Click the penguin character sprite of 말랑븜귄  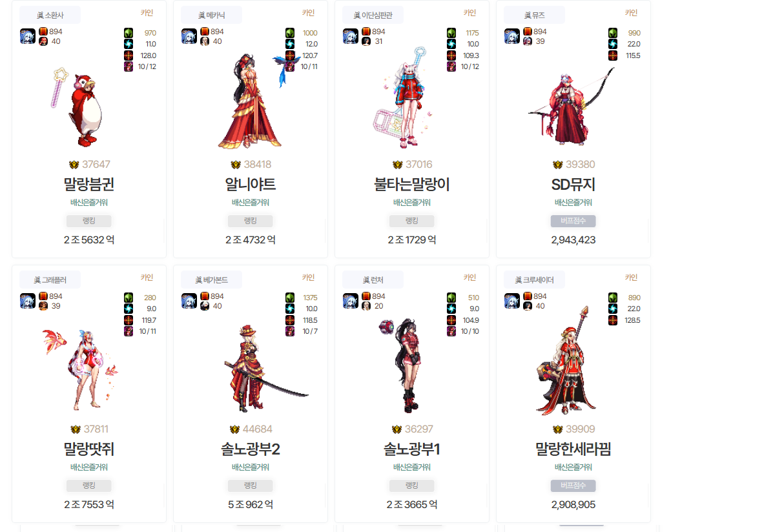click(85, 110)
